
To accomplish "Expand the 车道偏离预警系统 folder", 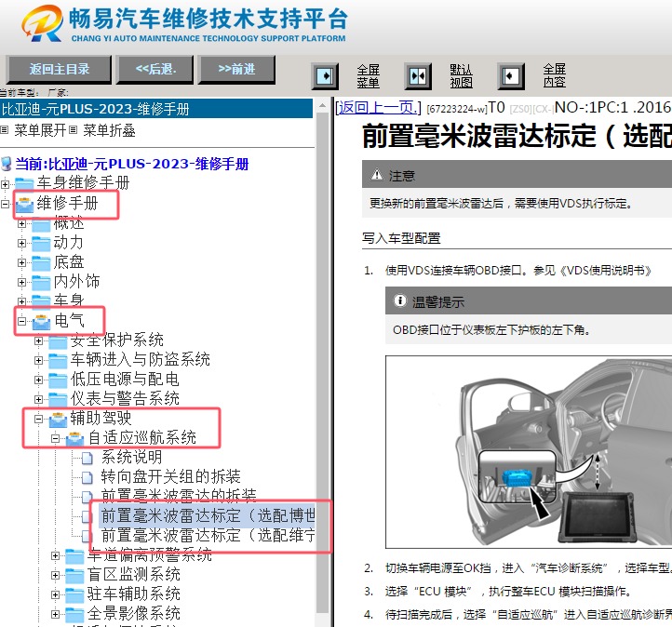I will click(55, 555).
